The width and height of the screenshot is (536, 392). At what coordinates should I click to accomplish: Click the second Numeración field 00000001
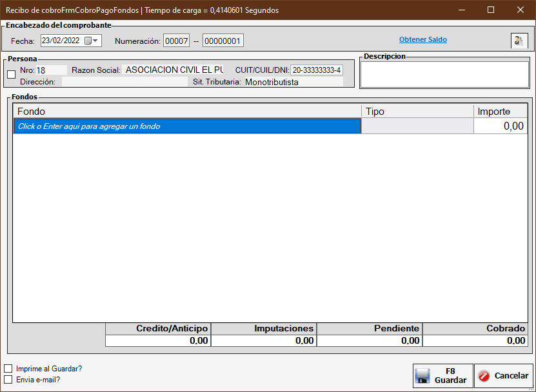pos(223,41)
